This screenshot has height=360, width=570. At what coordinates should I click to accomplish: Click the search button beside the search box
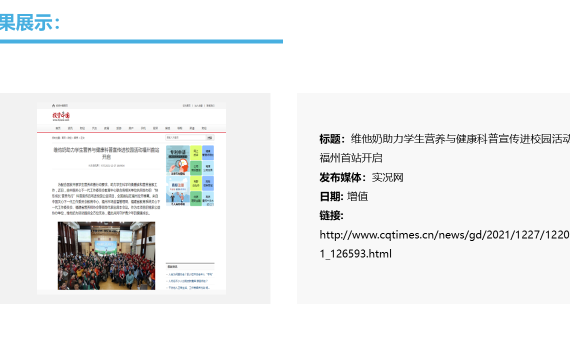[210, 137]
